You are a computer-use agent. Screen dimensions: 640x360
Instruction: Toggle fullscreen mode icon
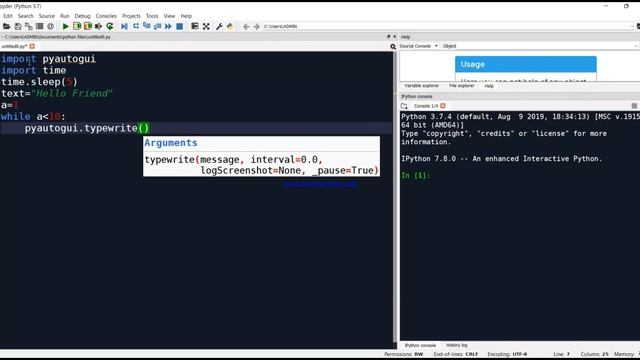206,26
